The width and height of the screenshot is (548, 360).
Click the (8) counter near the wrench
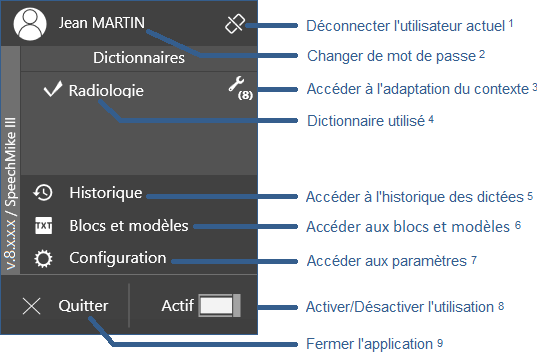click(245, 95)
